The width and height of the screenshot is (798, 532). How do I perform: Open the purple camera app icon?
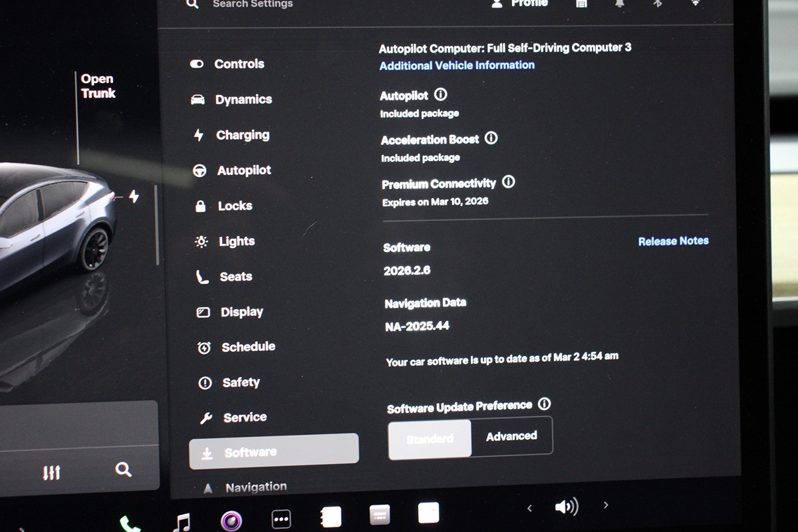click(x=231, y=521)
